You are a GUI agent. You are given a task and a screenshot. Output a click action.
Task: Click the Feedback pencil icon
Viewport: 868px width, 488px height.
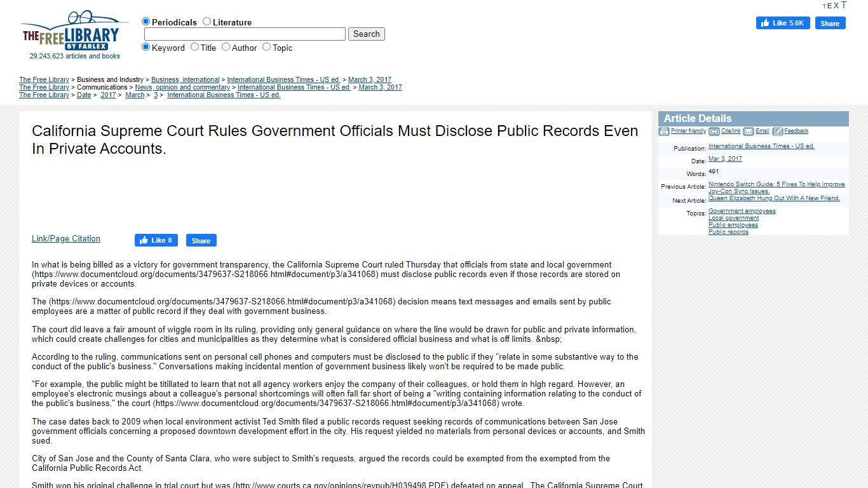(x=778, y=132)
